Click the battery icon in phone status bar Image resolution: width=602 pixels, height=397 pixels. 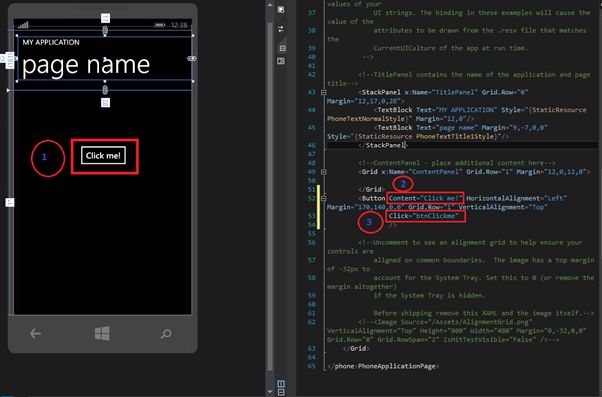[x=160, y=25]
